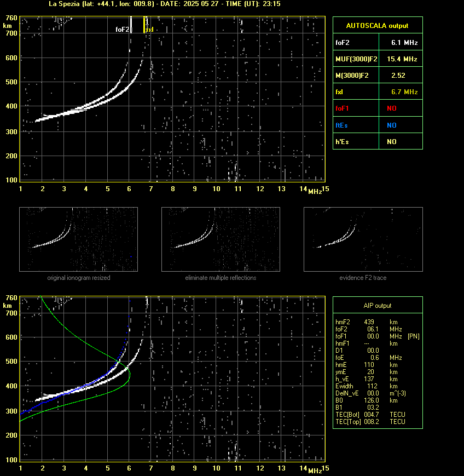Select the MUF(3000)F2 value '15.4 MHz'
The height and width of the screenshot is (476, 464).
tap(402, 59)
